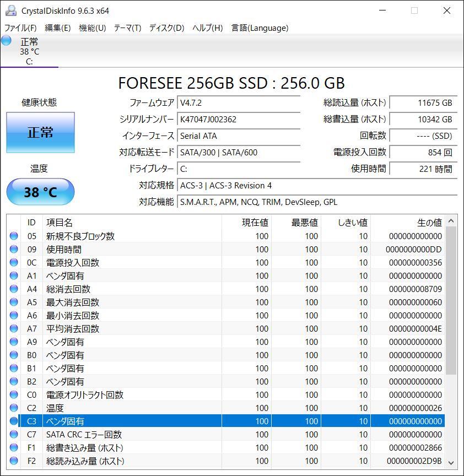Open the 言語(Language) menu
Image resolution: width=464 pixels, height=476 pixels.
tap(260, 28)
